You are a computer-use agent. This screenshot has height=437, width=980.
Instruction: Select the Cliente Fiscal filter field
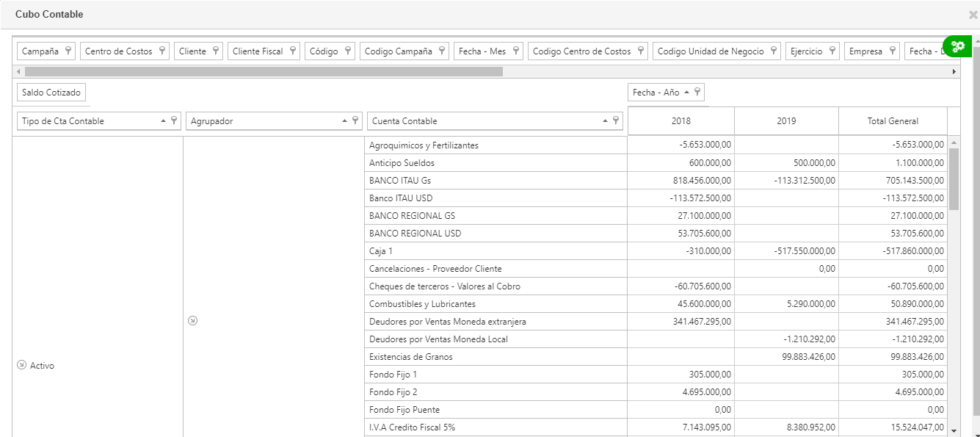coord(264,51)
